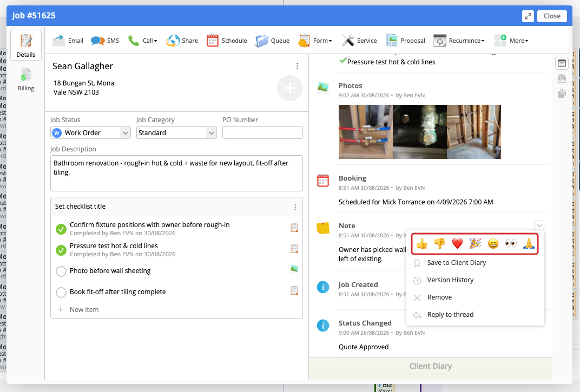Uncheck Pressure test hot & cold lines
Screen dimensions: 580x392
tap(61, 250)
